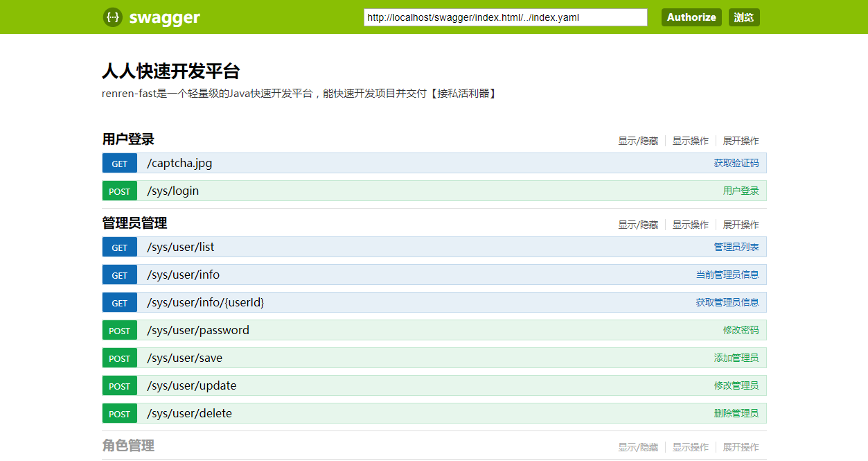
Task: Click the renren-fast description paragraph
Action: click(299, 94)
